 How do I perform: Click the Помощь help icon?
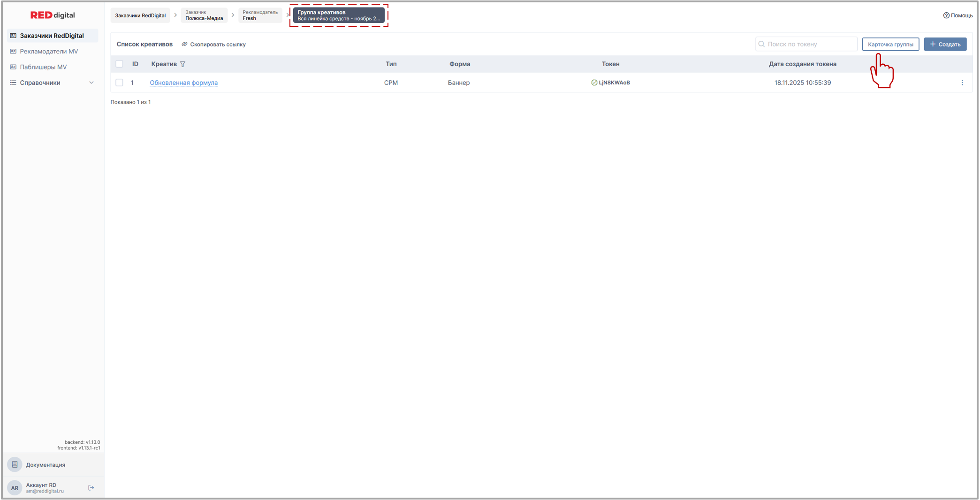pyautogui.click(x=946, y=15)
